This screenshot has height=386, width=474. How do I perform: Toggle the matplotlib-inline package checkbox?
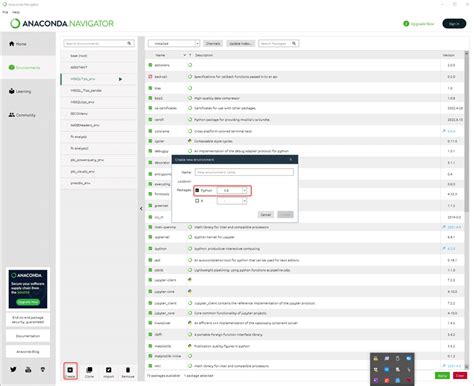[x=150, y=356]
